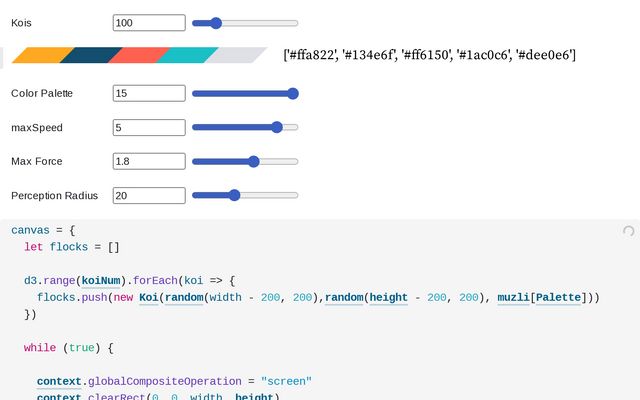The height and width of the screenshot is (400, 640).
Task: Click the koiNum reference in code
Action: [x=104, y=281]
